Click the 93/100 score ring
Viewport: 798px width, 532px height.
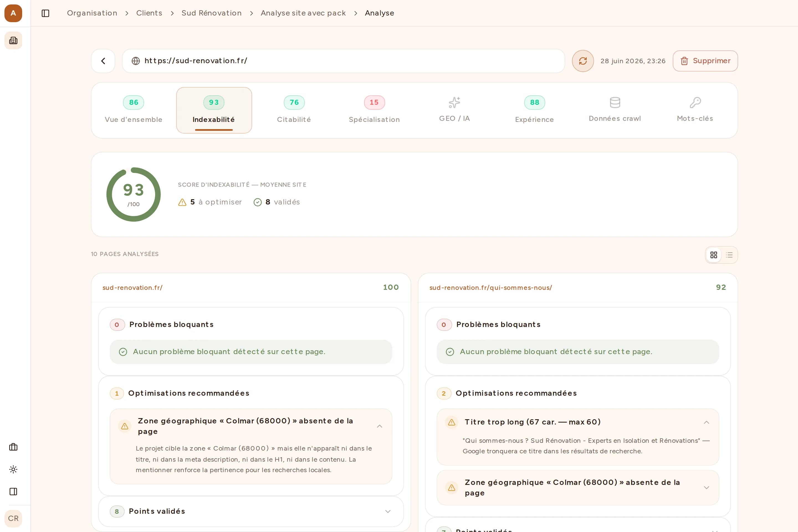click(133, 195)
